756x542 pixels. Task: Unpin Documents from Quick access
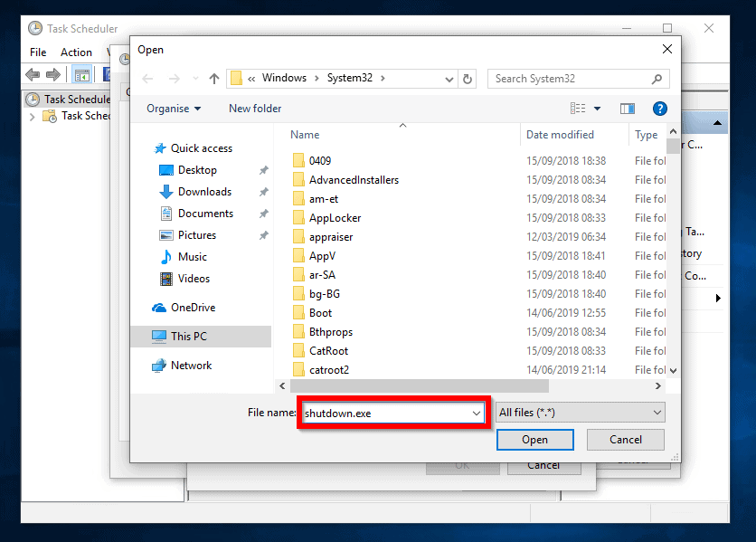[x=264, y=214]
